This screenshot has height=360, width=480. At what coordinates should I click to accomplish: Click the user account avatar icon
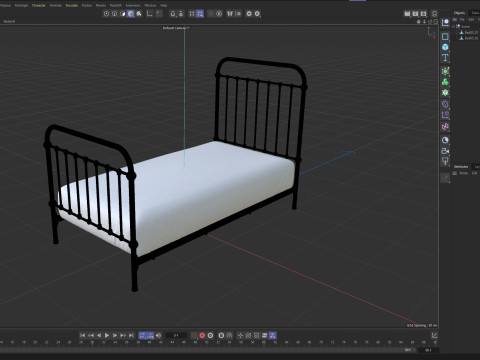[x=434, y=14]
